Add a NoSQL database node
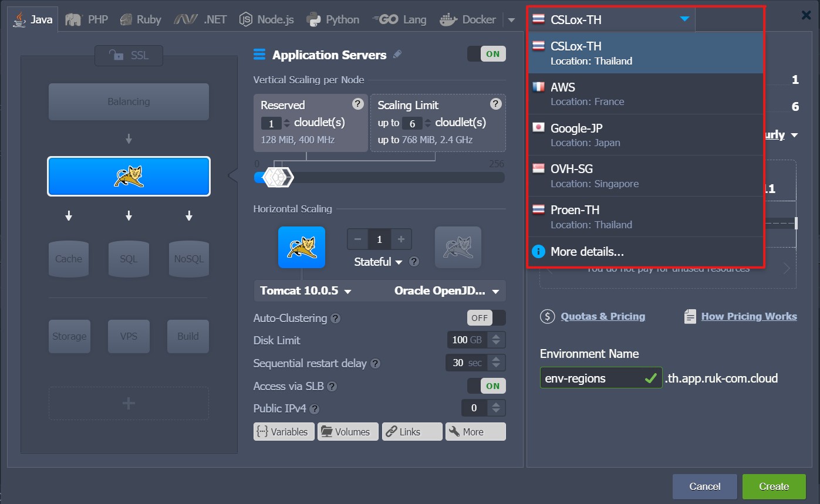This screenshot has width=820, height=504. click(188, 259)
